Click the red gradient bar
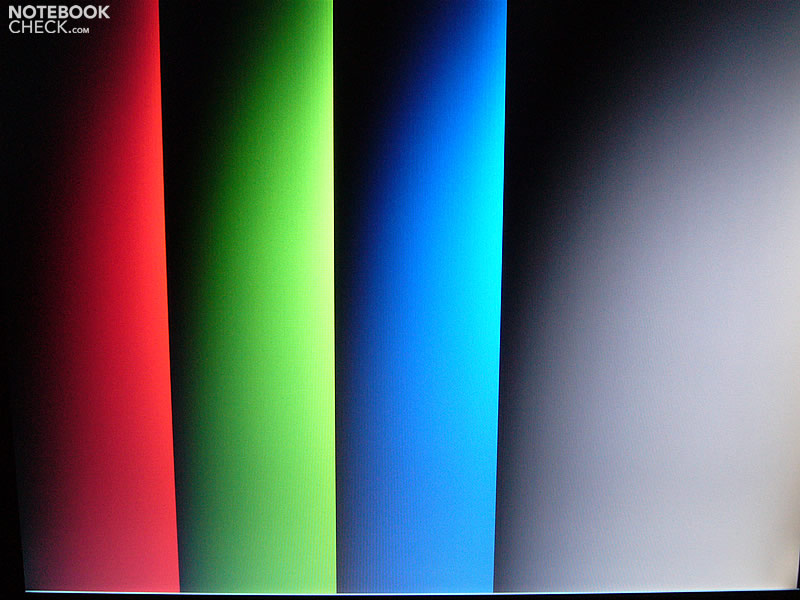The image size is (800, 600). pos(94,296)
